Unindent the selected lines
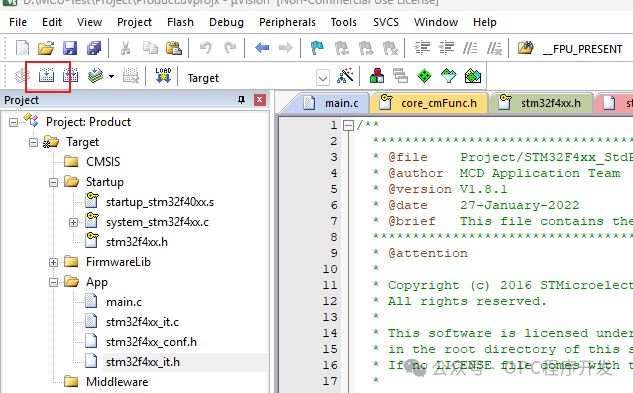Viewport: 633px width, 393px height. (446, 48)
